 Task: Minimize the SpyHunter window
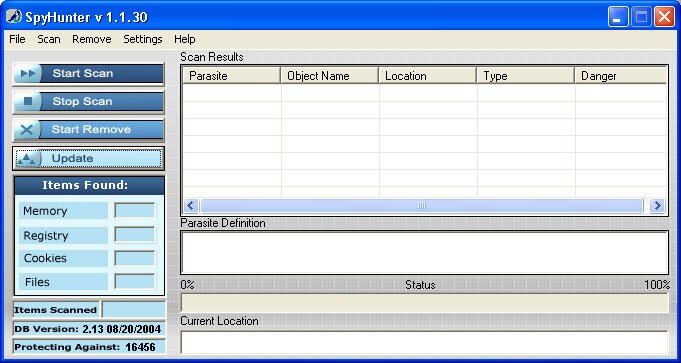(618, 17)
